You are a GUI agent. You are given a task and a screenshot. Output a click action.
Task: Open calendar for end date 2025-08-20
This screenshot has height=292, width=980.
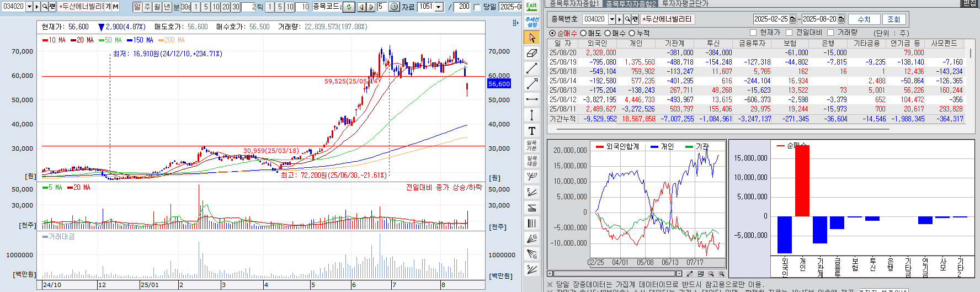point(841,19)
